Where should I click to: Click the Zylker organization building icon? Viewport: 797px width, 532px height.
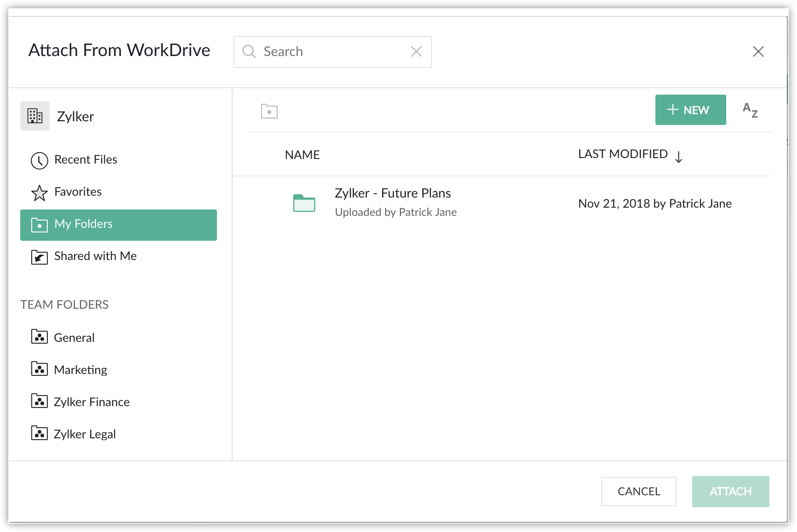point(35,116)
